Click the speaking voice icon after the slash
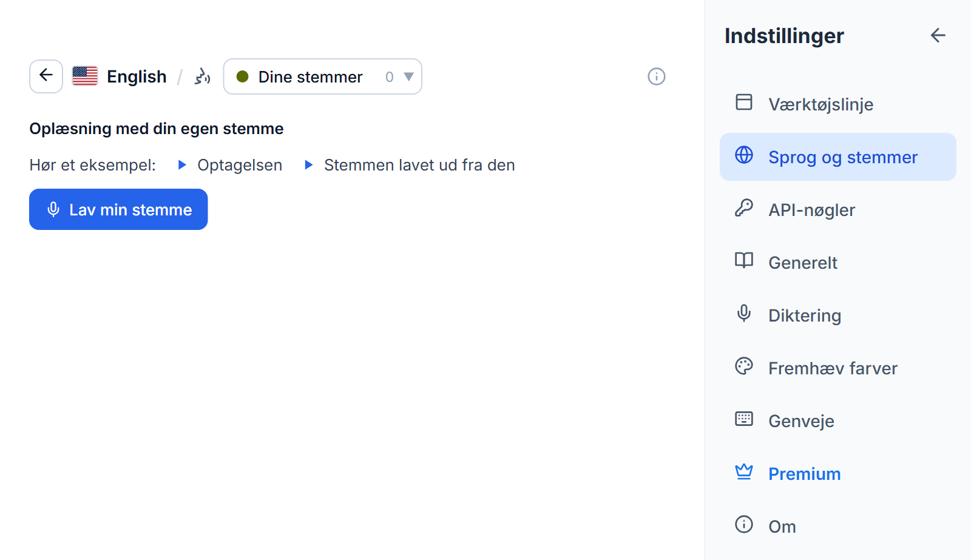 [202, 76]
